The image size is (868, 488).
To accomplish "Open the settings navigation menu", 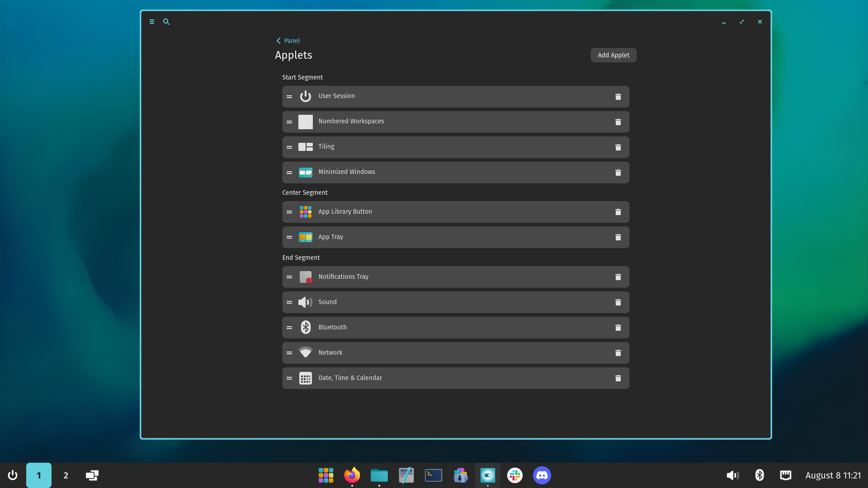I will 151,22.
